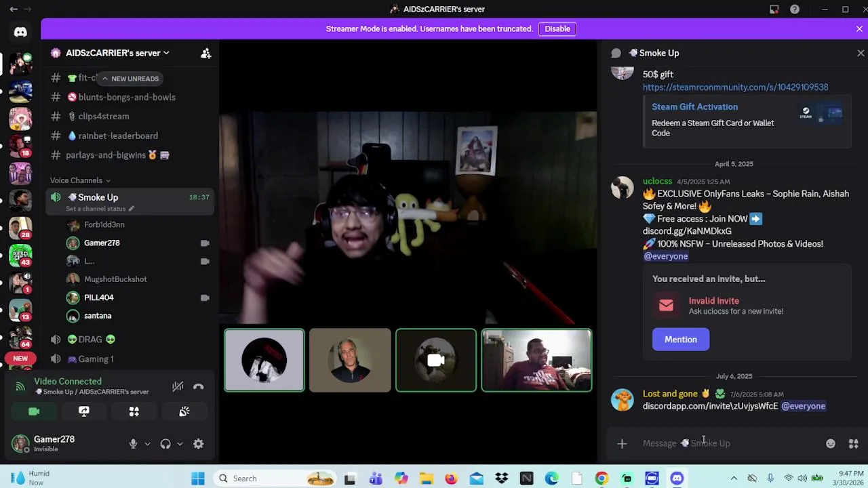The image size is (868, 488).
Task: Open the inbox icon in title bar
Action: click(x=774, y=9)
